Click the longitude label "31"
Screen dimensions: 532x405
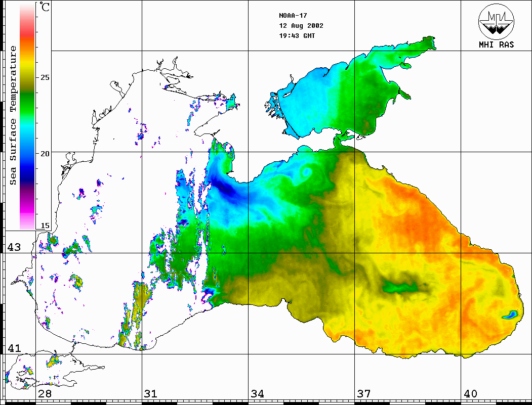(151, 394)
